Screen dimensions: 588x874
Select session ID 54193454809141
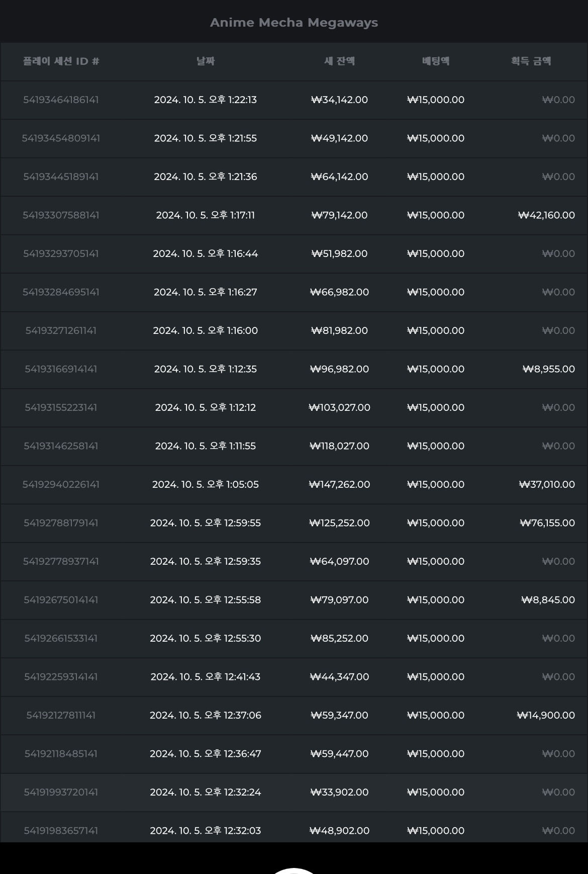point(61,138)
